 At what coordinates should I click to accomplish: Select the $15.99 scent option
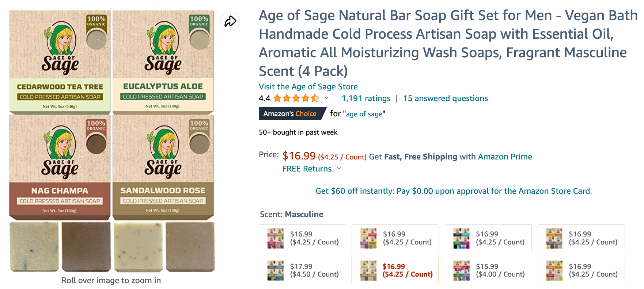tap(488, 270)
